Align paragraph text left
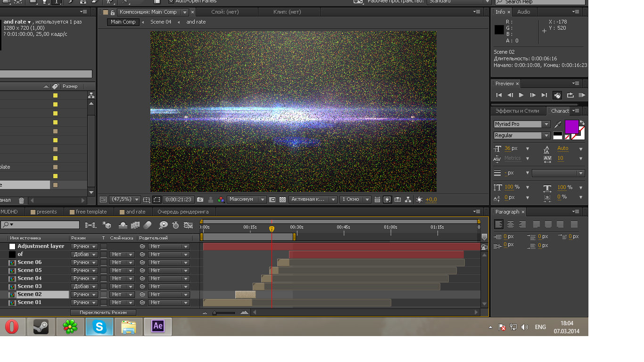 click(x=499, y=224)
